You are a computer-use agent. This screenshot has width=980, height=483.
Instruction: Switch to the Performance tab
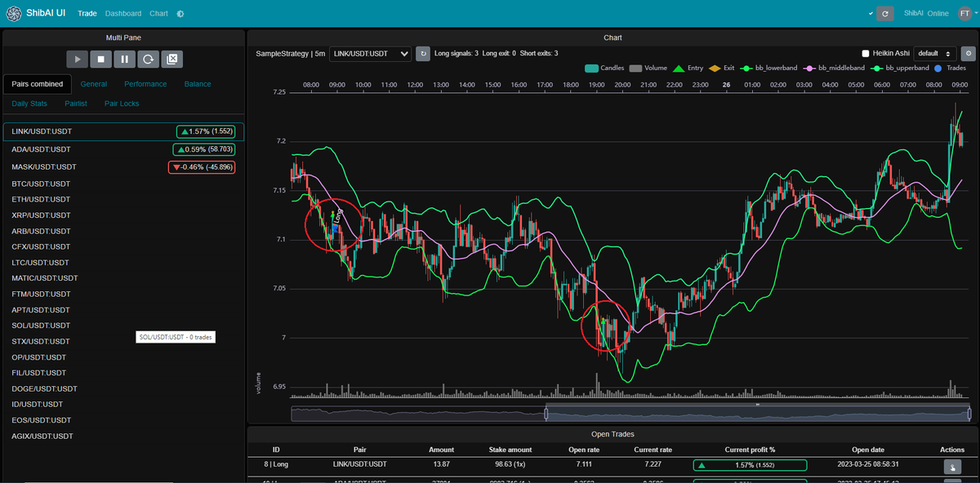[x=145, y=84]
